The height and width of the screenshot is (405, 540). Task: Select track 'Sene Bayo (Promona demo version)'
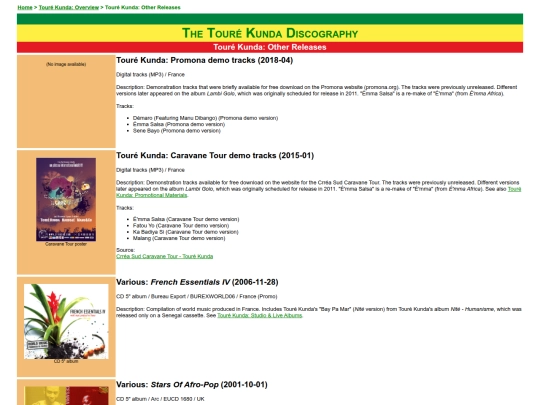point(177,131)
